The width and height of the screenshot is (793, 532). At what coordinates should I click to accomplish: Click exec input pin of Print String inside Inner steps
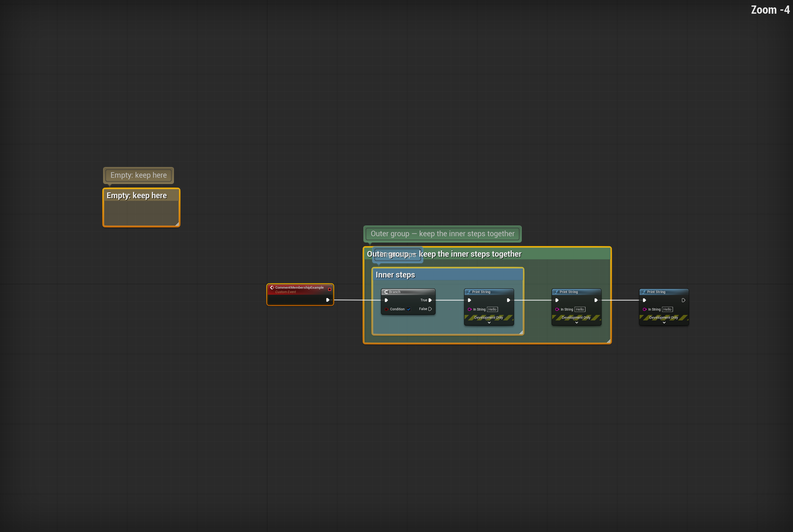click(469, 300)
